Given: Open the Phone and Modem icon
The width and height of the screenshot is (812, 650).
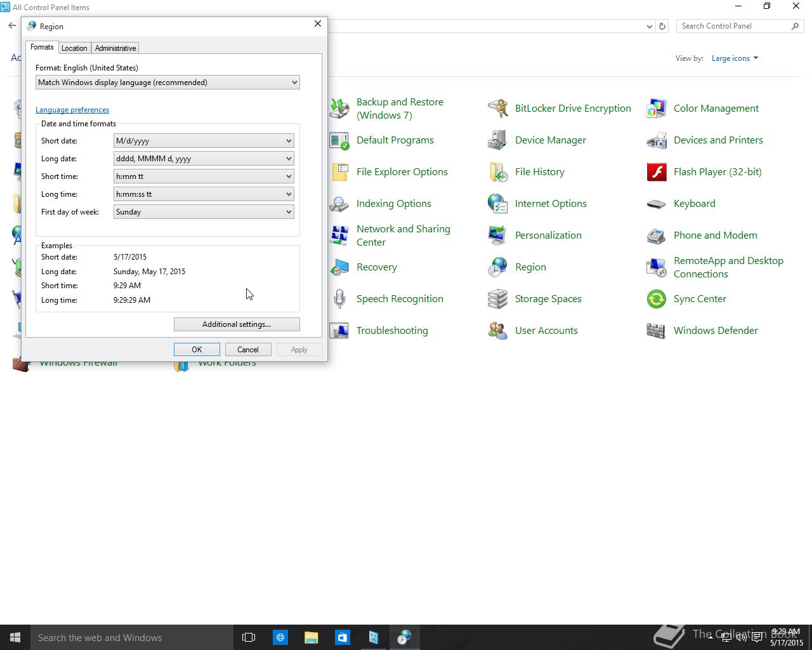Looking at the screenshot, I should coord(657,235).
